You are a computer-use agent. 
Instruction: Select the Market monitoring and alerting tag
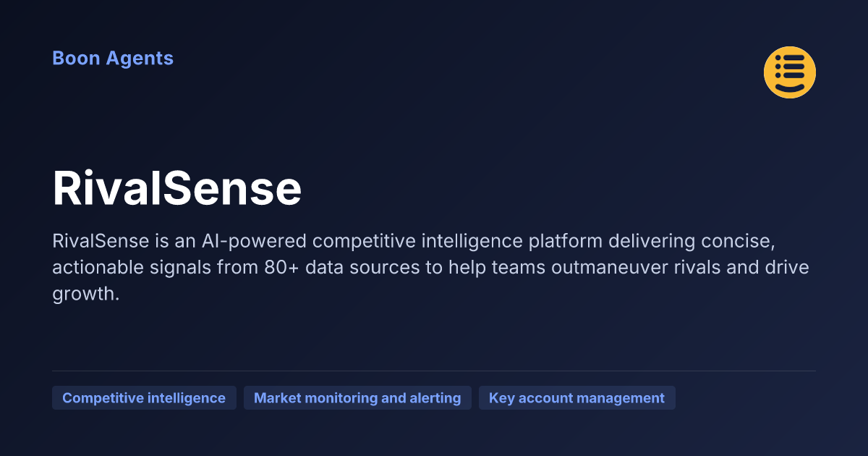tap(357, 398)
